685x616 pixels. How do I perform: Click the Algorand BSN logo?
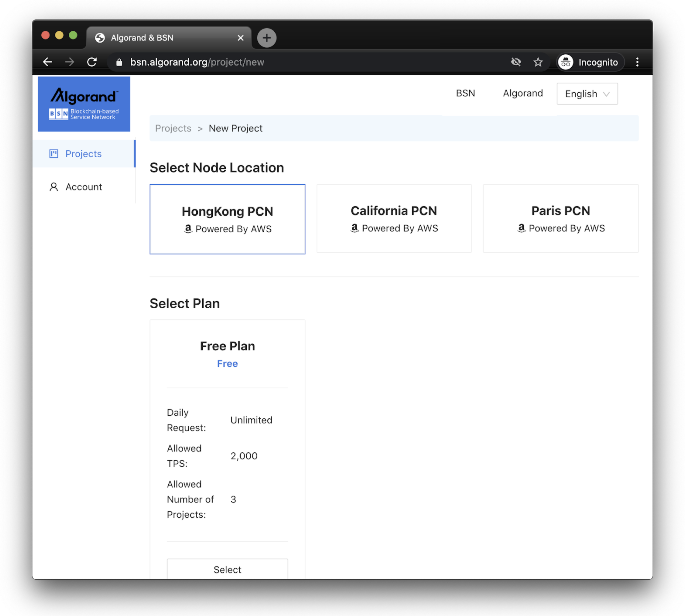tap(84, 103)
